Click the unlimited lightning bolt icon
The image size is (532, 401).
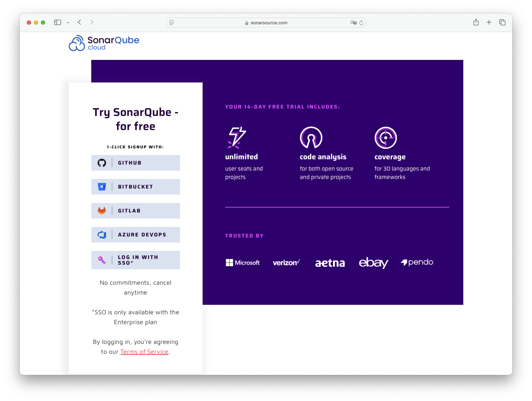pos(236,137)
